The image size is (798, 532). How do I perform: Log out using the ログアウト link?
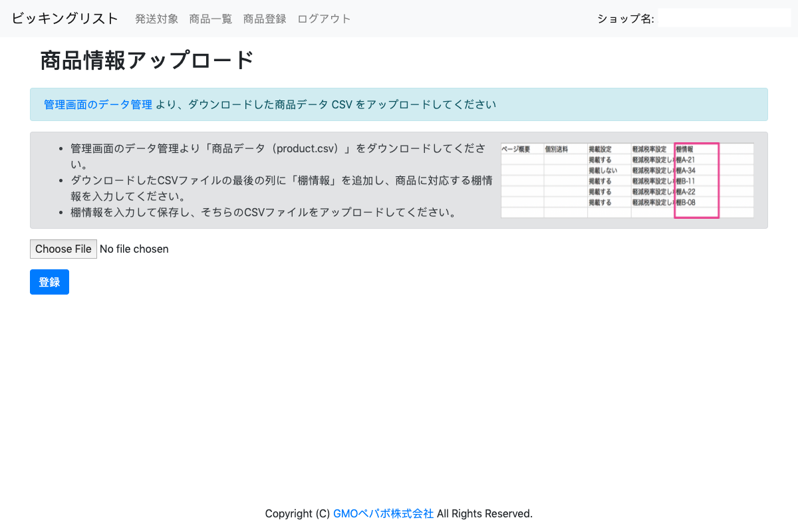tap(324, 19)
